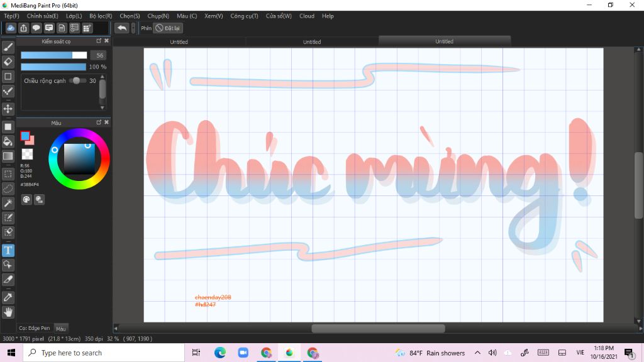Select the Brush tool
The width and height of the screenshot is (644, 362).
pos(8,47)
